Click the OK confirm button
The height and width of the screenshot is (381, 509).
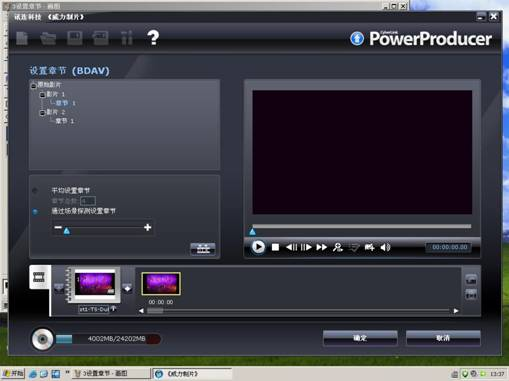pyautogui.click(x=360, y=338)
